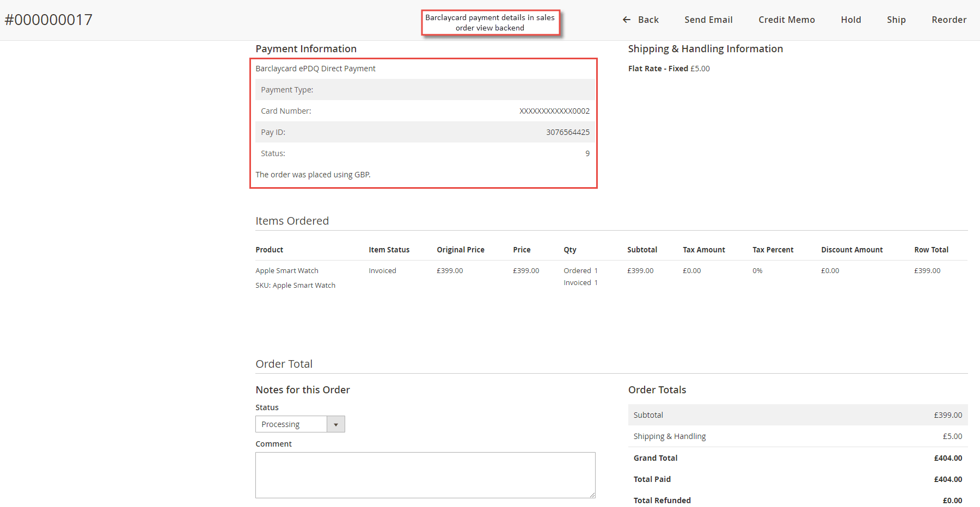Reorder this order
The width and height of the screenshot is (980, 507).
949,20
